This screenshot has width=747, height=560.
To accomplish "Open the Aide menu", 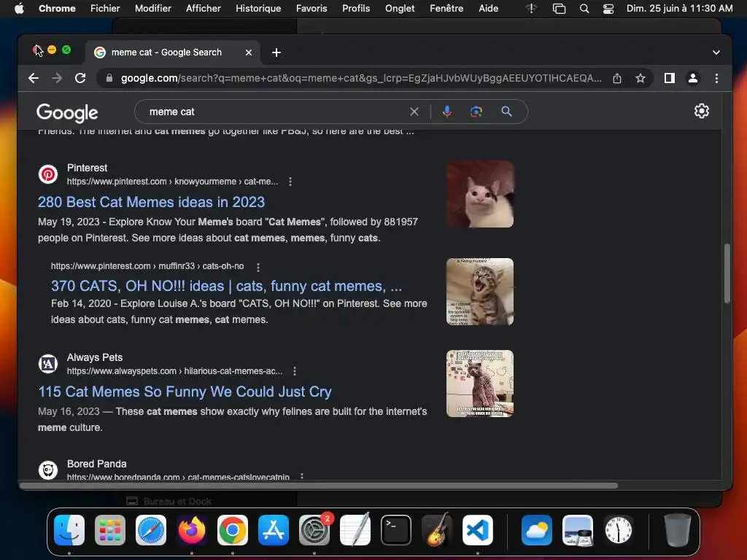I will tap(488, 8).
